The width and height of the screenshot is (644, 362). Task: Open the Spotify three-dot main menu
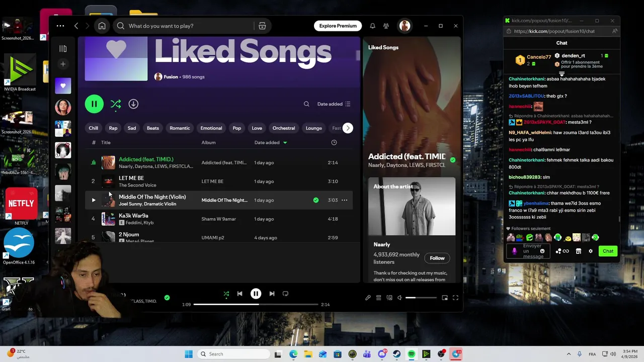pos(60,26)
